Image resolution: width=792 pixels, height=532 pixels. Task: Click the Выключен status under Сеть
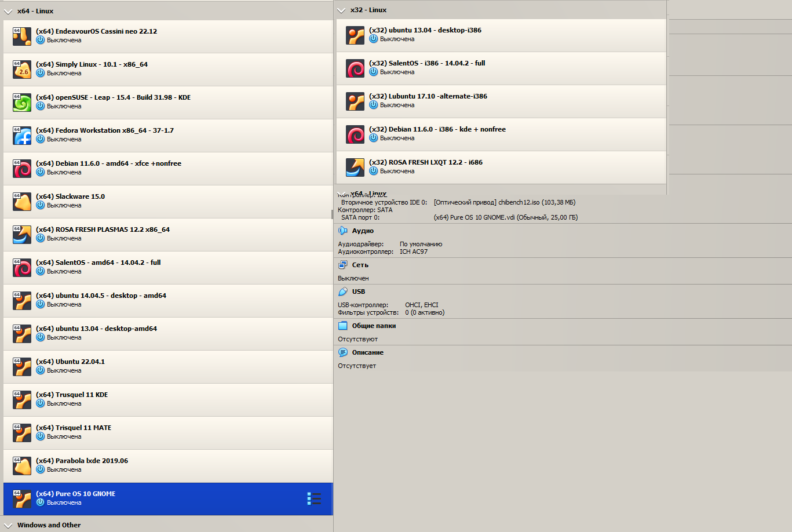[353, 278]
